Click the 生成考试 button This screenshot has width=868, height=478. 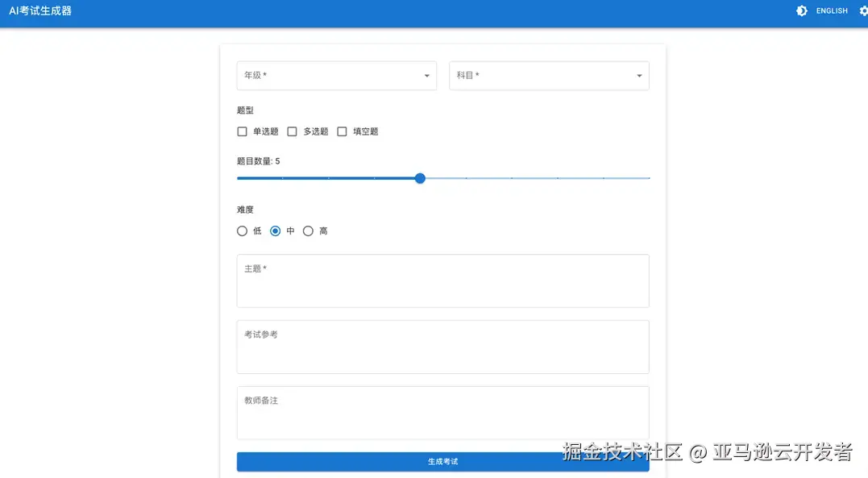coord(442,461)
